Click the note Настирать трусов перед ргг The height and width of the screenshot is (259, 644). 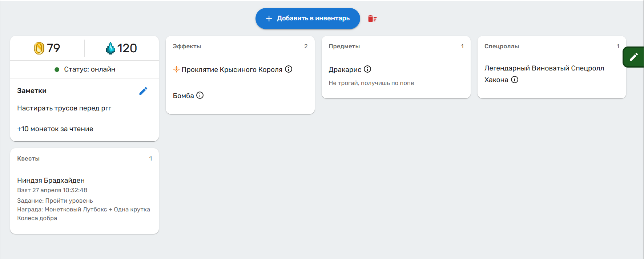coord(64,108)
